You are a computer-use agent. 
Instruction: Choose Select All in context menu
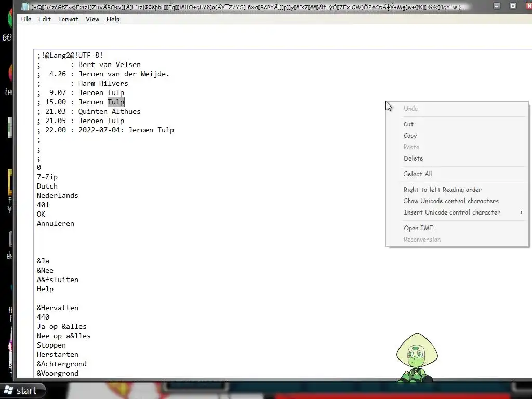pyautogui.click(x=418, y=174)
